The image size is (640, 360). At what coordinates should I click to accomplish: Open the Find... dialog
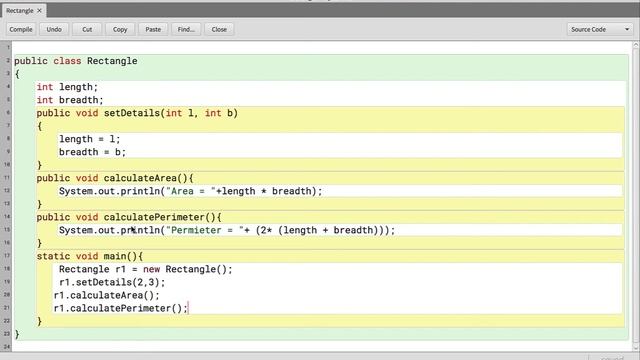(186, 29)
